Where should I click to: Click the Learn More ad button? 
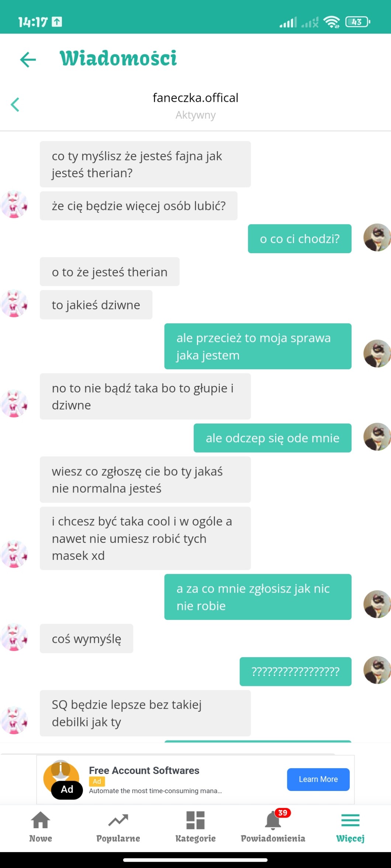pyautogui.click(x=318, y=780)
